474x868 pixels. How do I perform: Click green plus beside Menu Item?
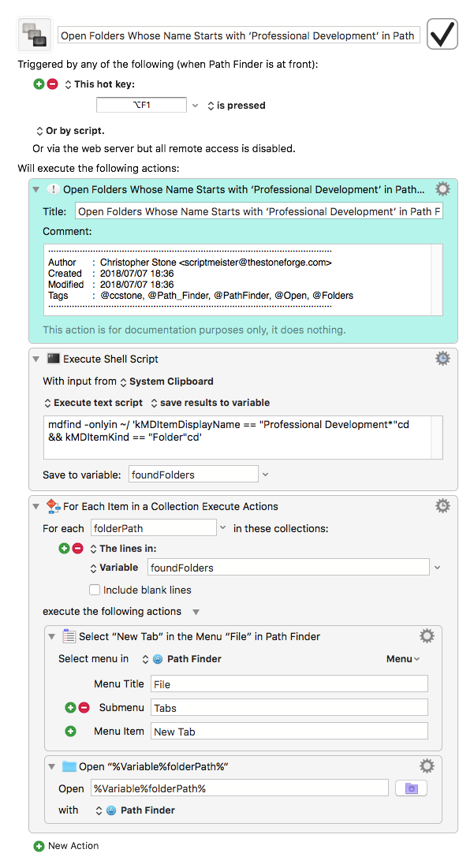coord(70,732)
